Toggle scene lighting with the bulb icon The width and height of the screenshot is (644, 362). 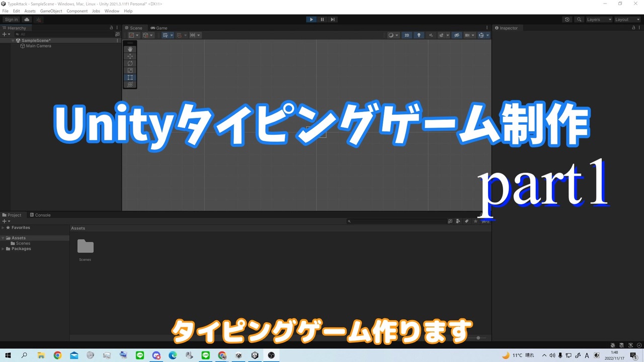tap(419, 35)
